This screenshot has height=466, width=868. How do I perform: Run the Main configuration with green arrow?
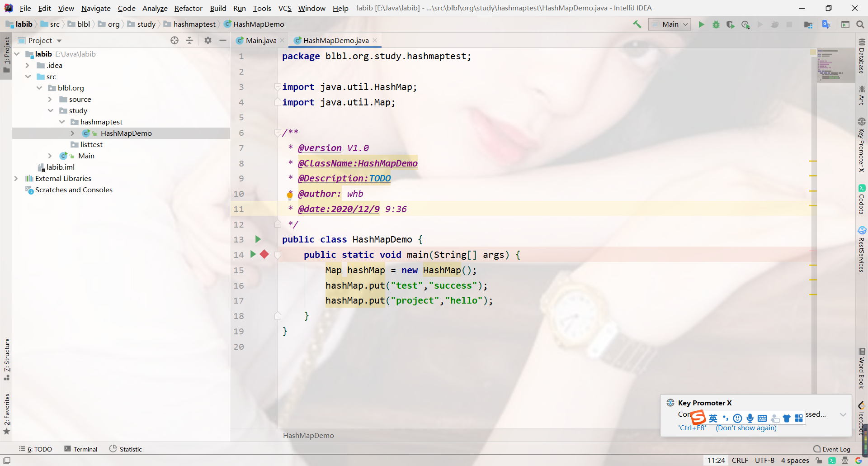point(701,24)
